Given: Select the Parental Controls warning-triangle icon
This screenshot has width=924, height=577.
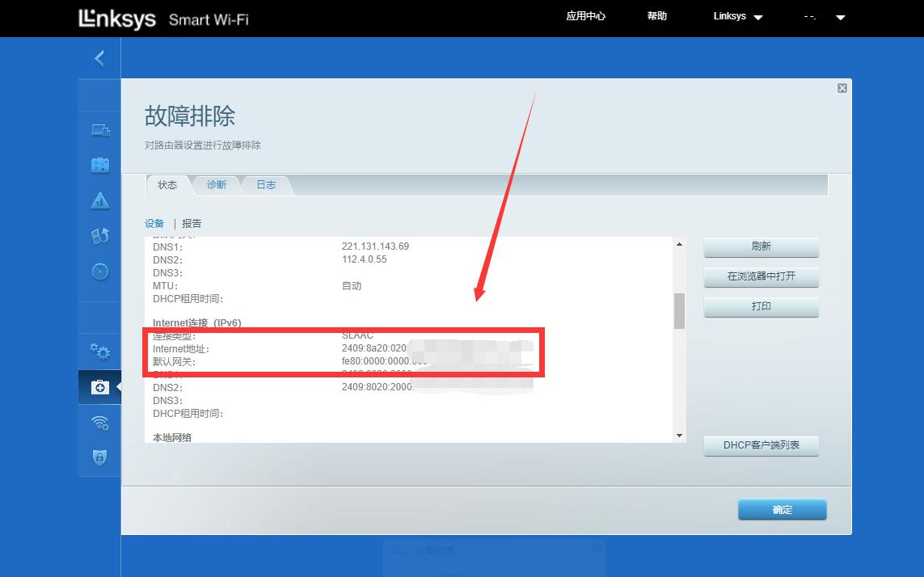Looking at the screenshot, I should [99, 200].
